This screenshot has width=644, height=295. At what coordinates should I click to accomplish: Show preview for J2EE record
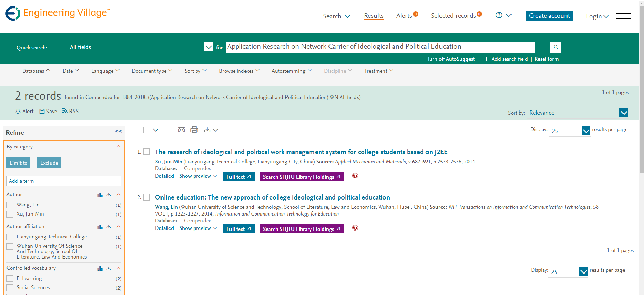tap(198, 176)
